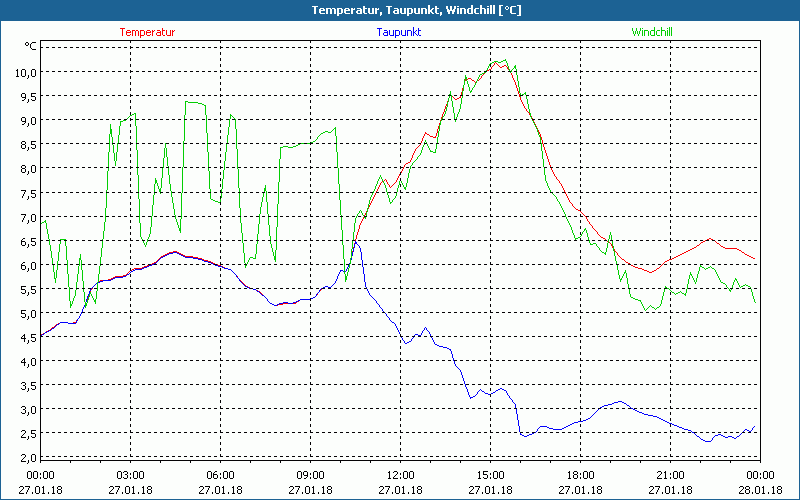
Task: Select the 18:00 x-axis time label
Action: coord(580,475)
